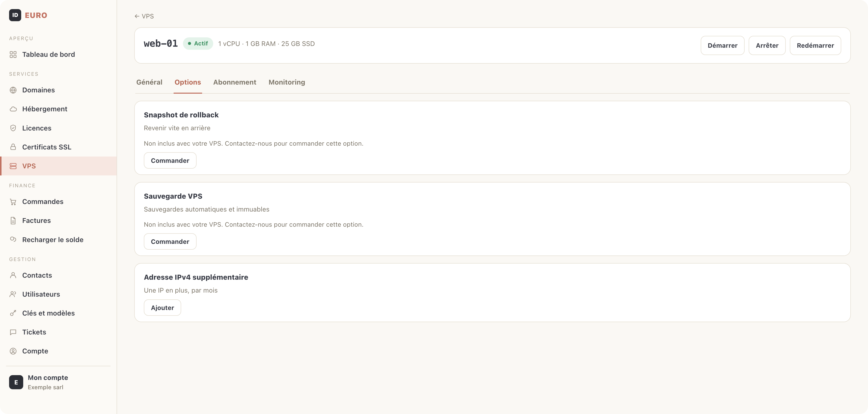The width and height of the screenshot is (868, 414).
Task: Click the Tickets chat bubble icon
Action: (13, 332)
